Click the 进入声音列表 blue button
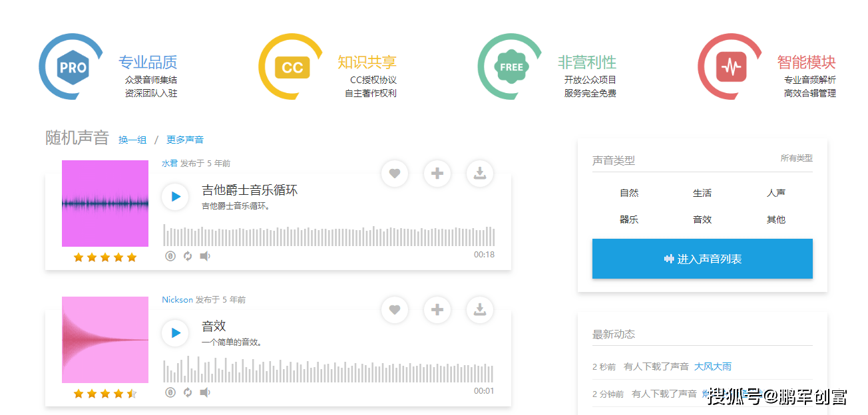This screenshot has height=415, width=868. point(702,259)
